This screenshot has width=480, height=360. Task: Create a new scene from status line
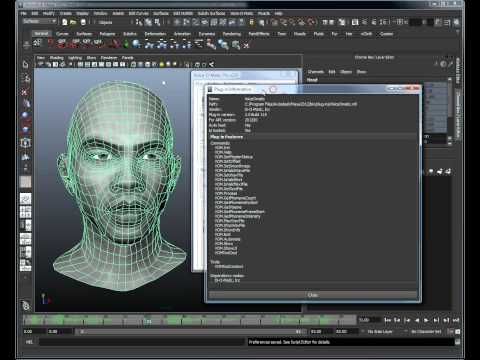tap(65, 22)
